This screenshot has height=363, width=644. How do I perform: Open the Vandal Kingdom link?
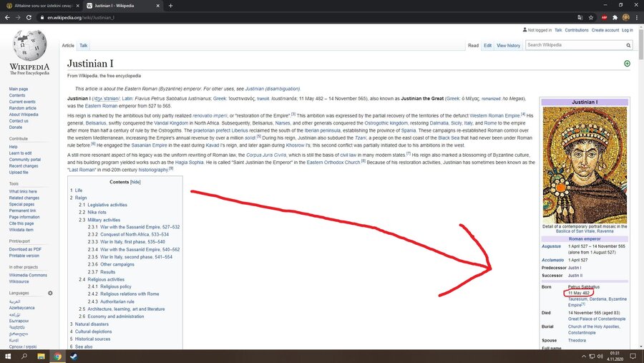pyautogui.click(x=171, y=123)
